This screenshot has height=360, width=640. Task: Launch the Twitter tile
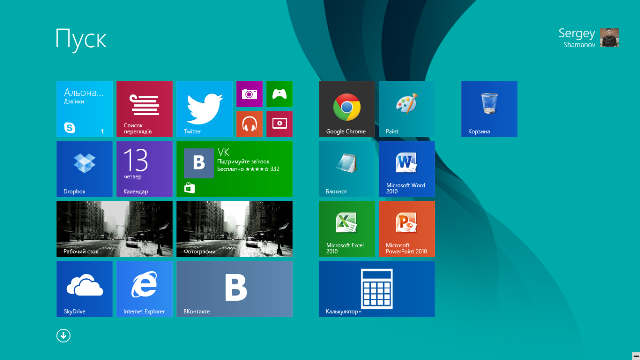click(204, 109)
